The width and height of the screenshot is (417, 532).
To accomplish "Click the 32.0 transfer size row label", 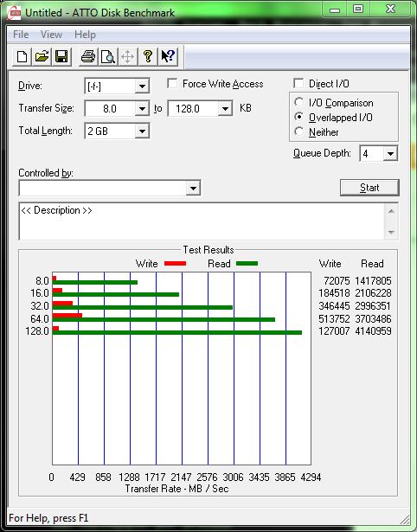I will pyautogui.click(x=40, y=306).
